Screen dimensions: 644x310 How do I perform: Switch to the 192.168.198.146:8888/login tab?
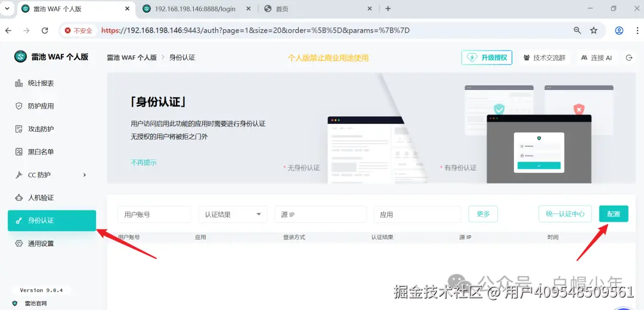click(x=196, y=8)
